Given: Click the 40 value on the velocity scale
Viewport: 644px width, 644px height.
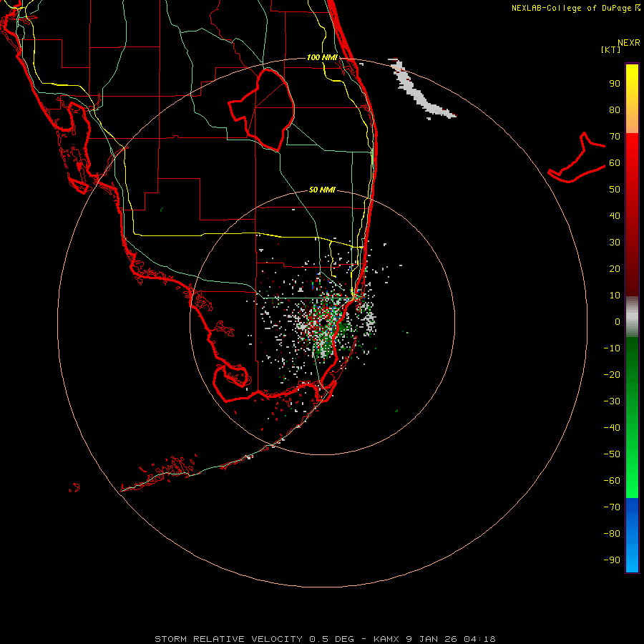Looking at the screenshot, I should (x=615, y=216).
